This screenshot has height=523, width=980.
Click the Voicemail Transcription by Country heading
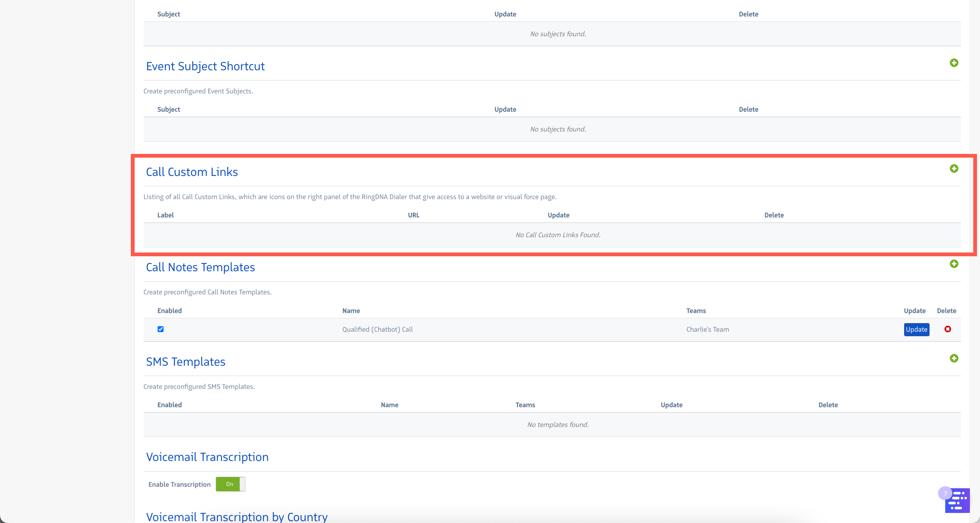point(237,517)
